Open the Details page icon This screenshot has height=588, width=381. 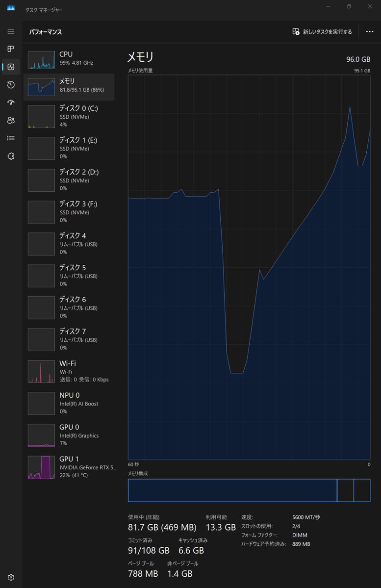click(x=11, y=138)
